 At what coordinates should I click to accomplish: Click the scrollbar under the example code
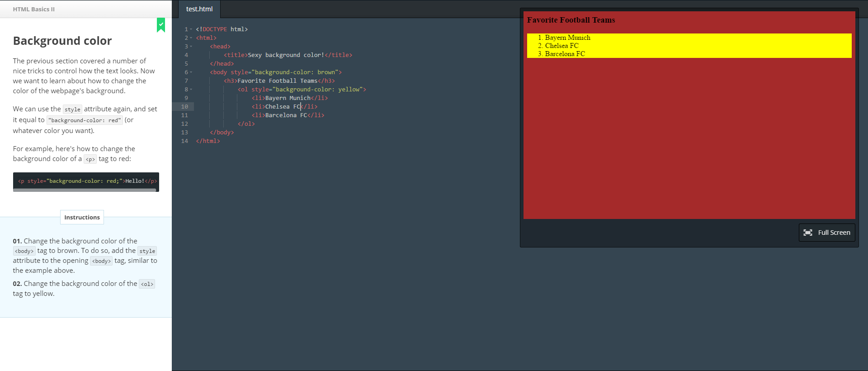(x=85, y=190)
